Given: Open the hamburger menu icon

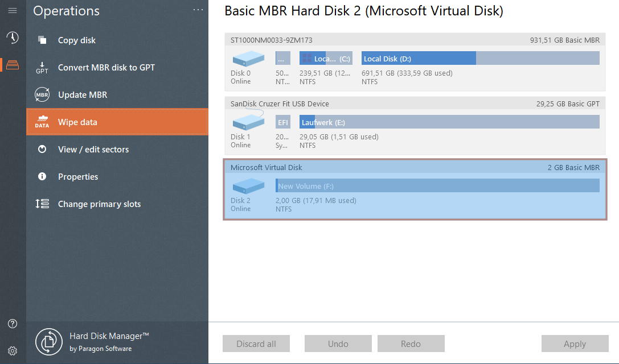Looking at the screenshot, I should pyautogui.click(x=13, y=11).
